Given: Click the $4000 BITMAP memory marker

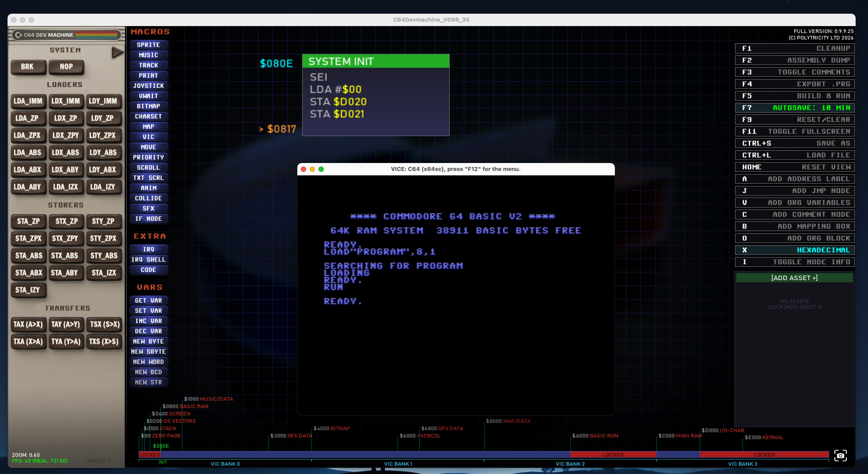Looking at the screenshot, I should coord(332,428).
